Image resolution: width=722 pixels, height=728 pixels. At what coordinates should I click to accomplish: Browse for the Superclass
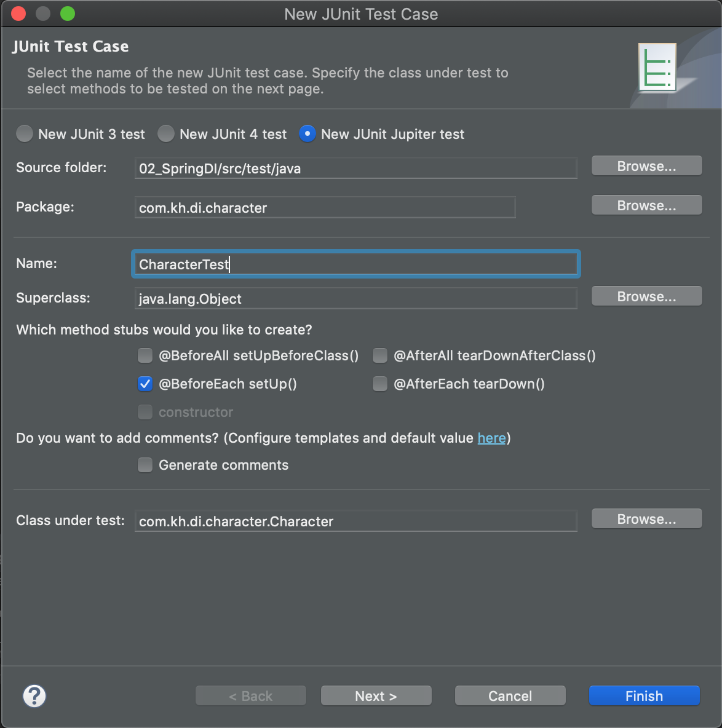tap(646, 296)
